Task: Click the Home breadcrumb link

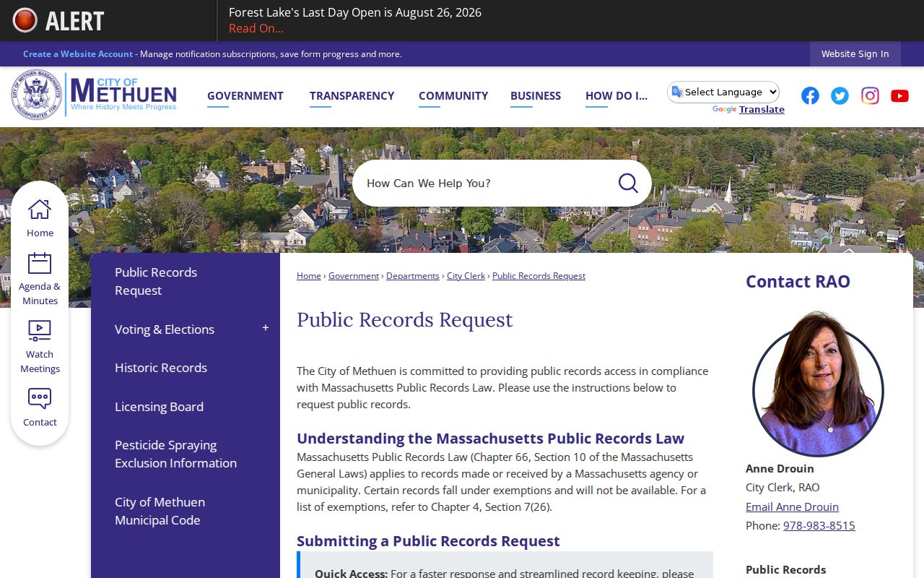Action: pos(309,276)
